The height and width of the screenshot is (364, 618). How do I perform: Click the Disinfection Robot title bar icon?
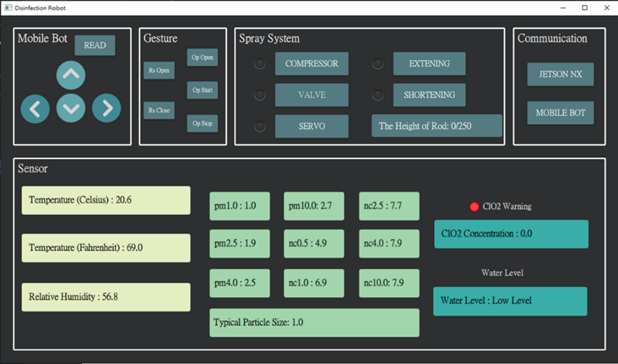tap(8, 8)
